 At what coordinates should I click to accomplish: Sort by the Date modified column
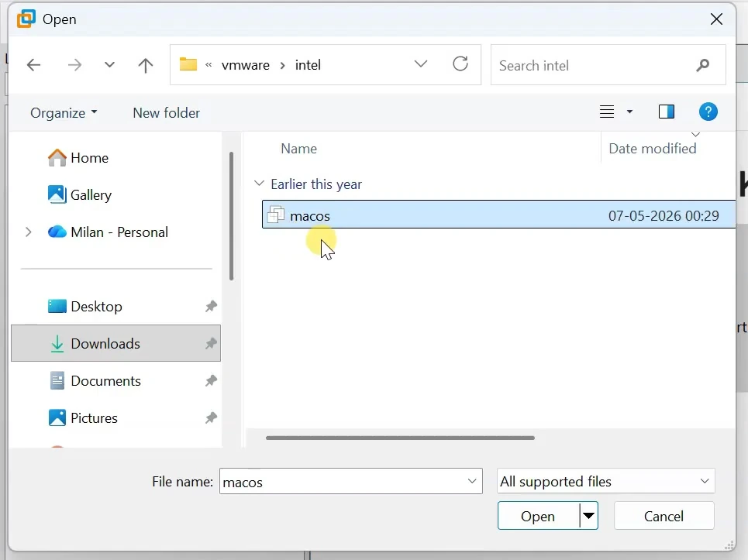click(652, 149)
